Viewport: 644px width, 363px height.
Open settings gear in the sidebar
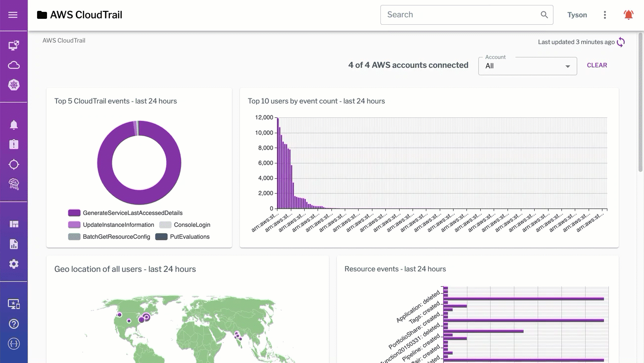coord(14,264)
